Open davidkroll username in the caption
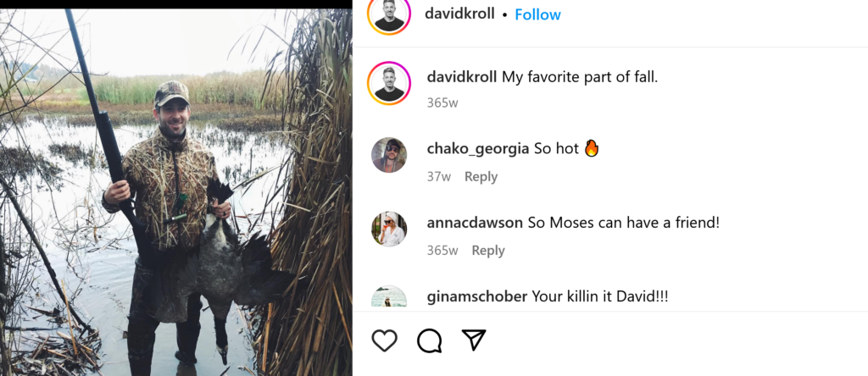Screen dimensions: 868x376 [462, 77]
